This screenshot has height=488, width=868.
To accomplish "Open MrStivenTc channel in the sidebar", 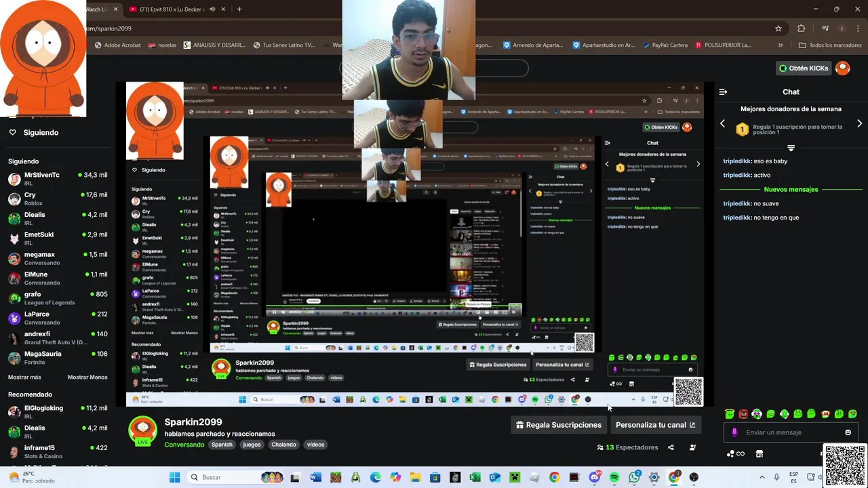I will [57, 179].
